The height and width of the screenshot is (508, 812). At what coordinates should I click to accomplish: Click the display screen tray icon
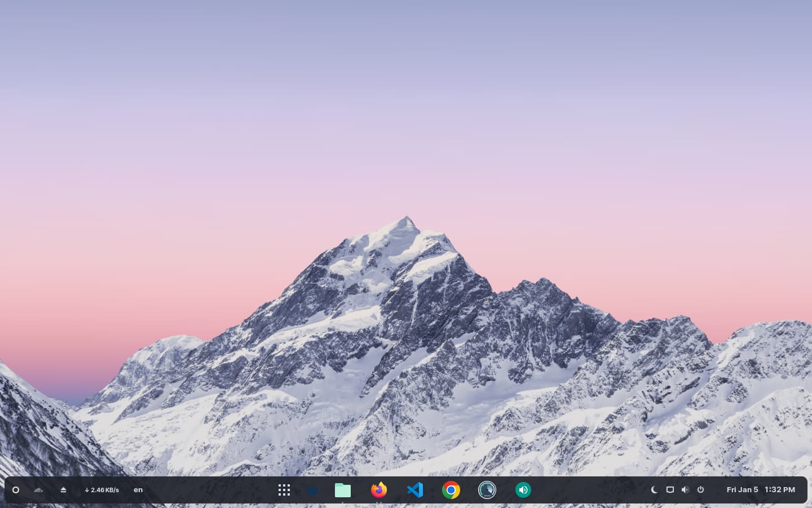670,490
